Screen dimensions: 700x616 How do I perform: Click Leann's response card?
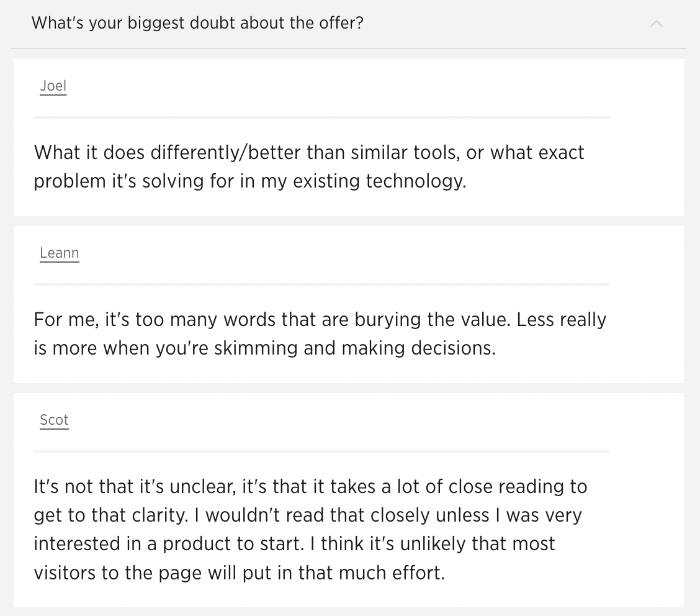[350, 304]
